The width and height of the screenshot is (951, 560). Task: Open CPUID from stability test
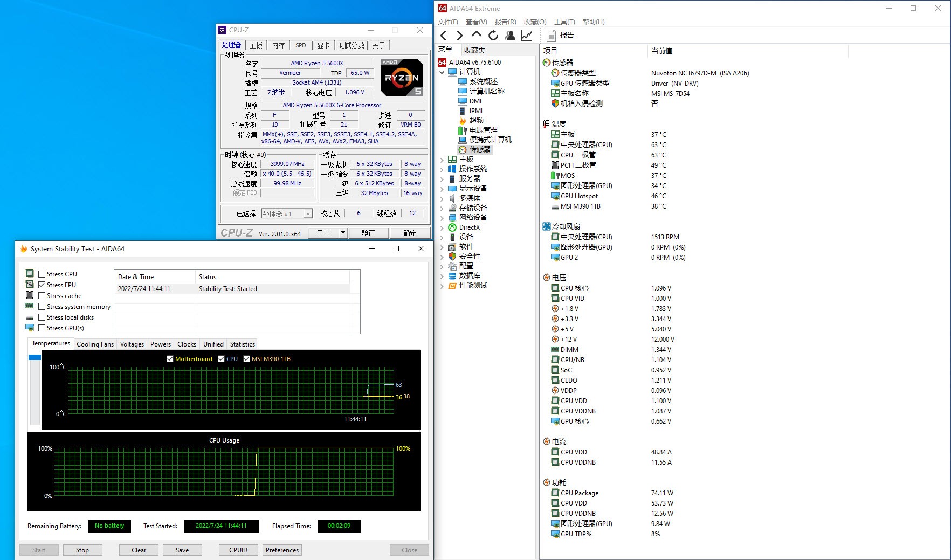(238, 550)
